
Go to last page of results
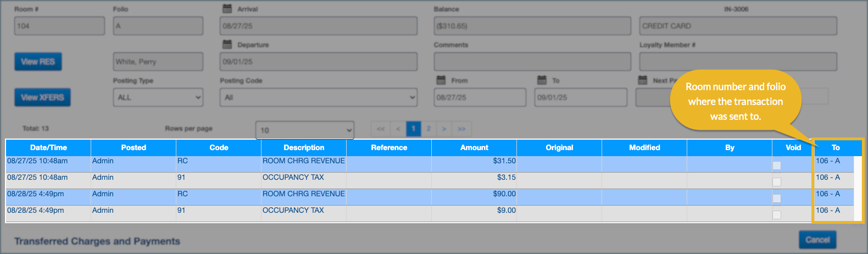click(461, 129)
